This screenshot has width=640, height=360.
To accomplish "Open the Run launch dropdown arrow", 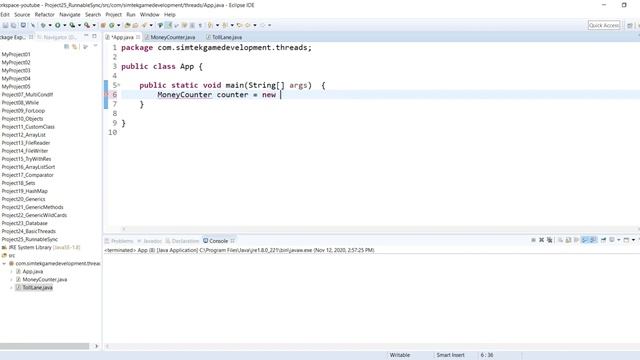I will 64,25.
